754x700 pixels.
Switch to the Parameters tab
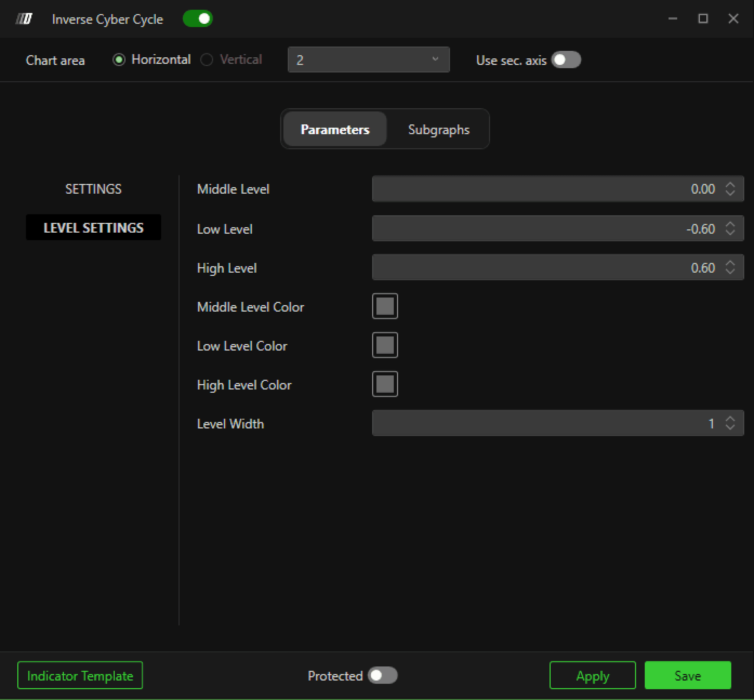335,130
